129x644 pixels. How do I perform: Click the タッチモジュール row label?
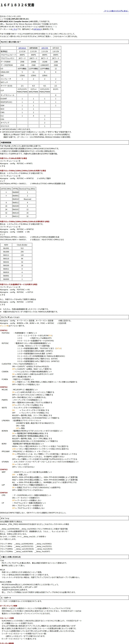point(8,95)
